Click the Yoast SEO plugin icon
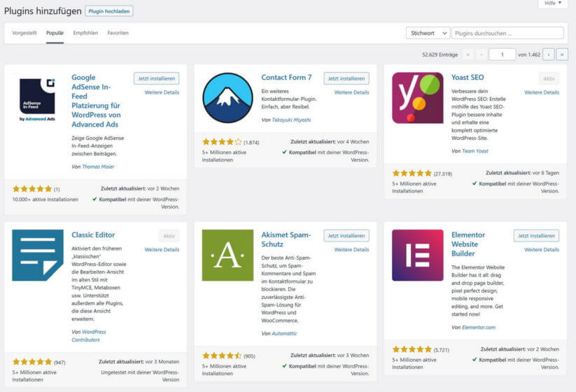Viewport: 576px width, 392px height. [x=417, y=98]
